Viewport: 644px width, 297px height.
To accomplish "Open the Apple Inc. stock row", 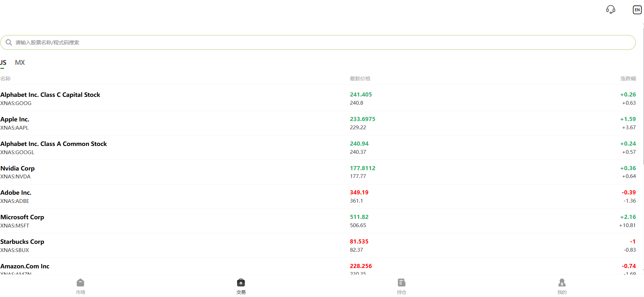I will point(15,119).
